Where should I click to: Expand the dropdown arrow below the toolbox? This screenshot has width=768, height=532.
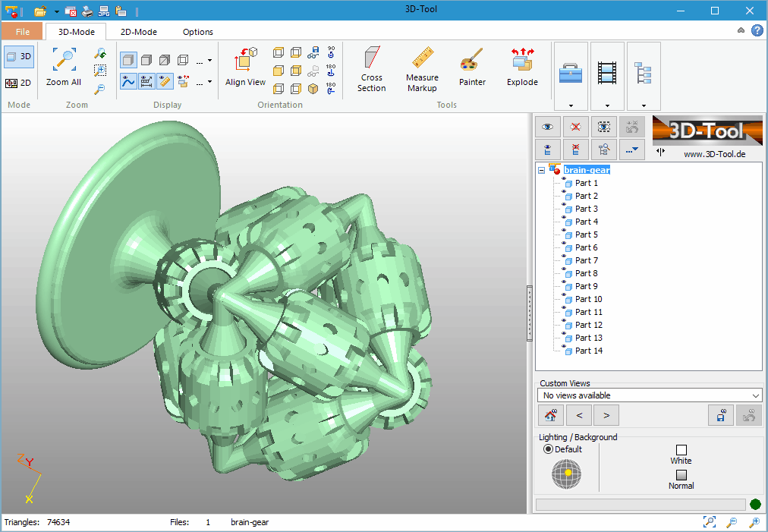coord(571,105)
